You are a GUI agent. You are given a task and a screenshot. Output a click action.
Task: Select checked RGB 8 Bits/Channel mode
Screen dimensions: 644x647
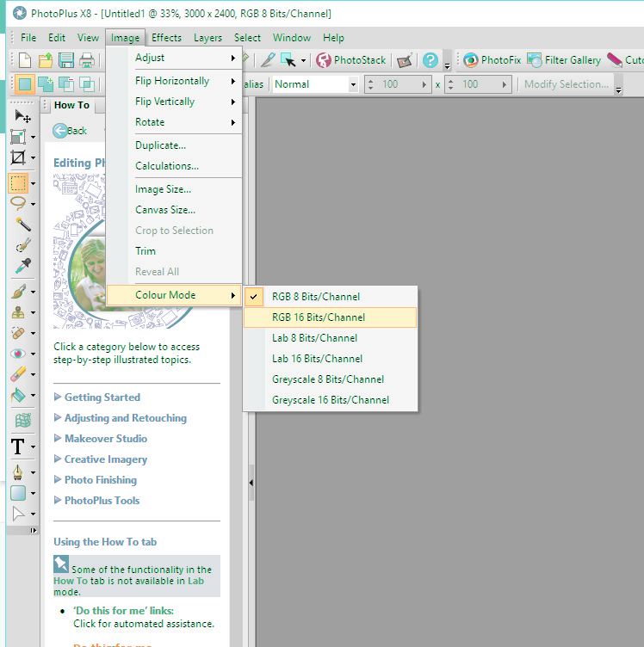(331, 297)
